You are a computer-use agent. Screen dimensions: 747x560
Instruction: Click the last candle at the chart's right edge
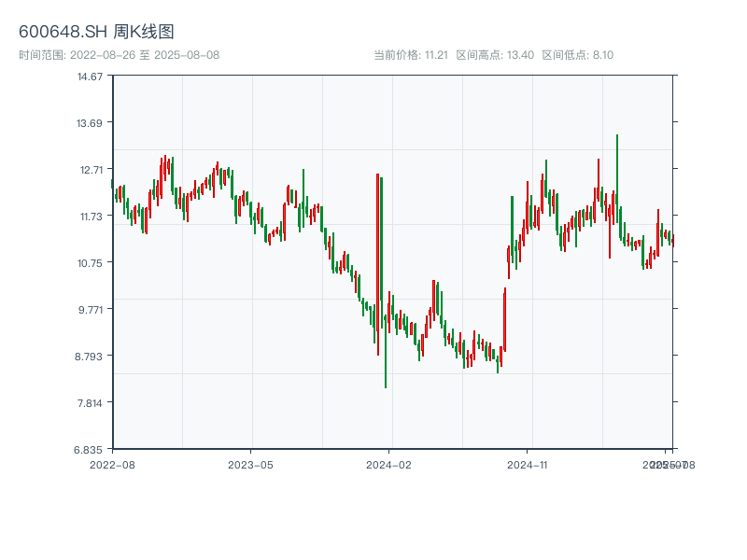tap(672, 241)
